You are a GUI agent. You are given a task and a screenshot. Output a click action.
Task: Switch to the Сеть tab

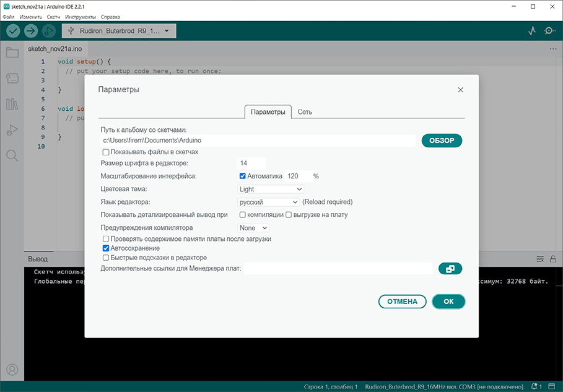click(x=305, y=112)
